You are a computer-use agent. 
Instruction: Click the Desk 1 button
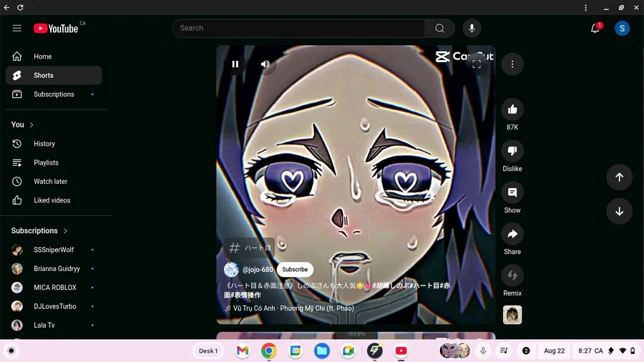tap(208, 351)
